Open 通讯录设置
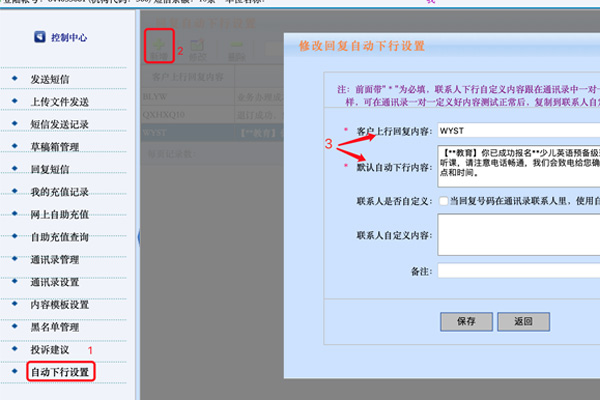Image resolution: width=600 pixels, height=400 pixels. pos(55,282)
